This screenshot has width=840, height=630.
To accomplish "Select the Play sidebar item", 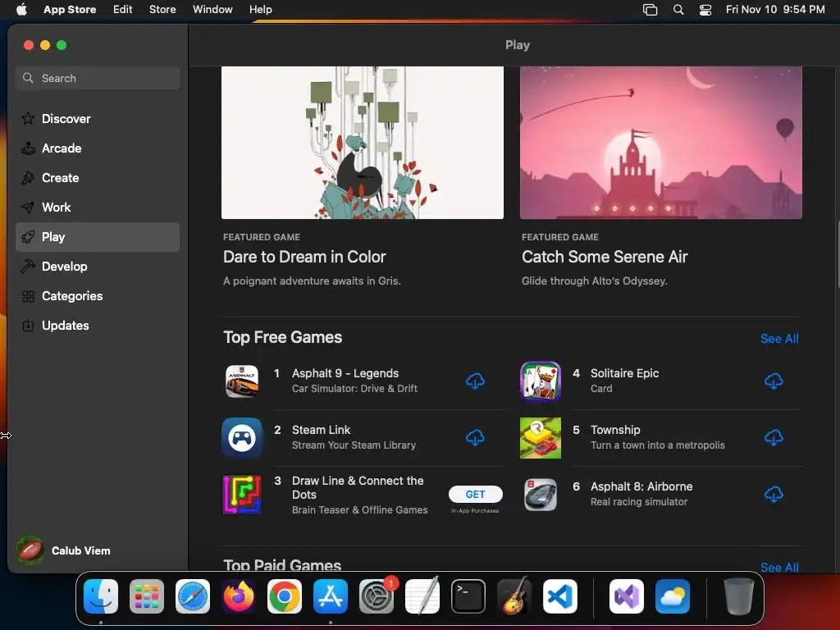I will 98,237.
